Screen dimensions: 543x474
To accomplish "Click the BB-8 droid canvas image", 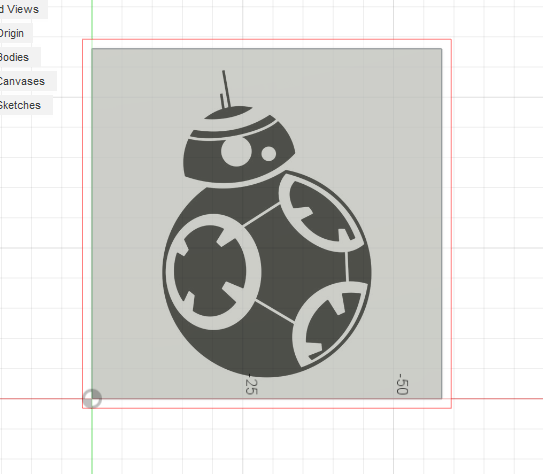I will [x=267, y=224].
